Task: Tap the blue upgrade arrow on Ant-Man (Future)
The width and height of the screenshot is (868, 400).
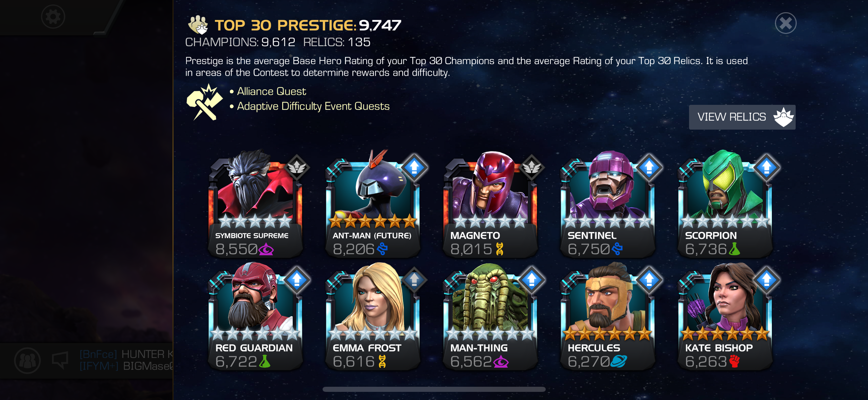Action: pyautogui.click(x=414, y=167)
